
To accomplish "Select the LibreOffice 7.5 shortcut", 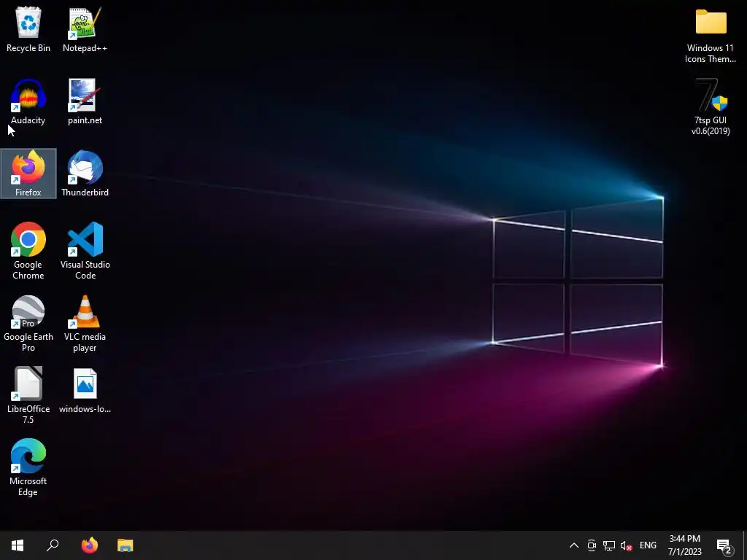I will pos(28,395).
